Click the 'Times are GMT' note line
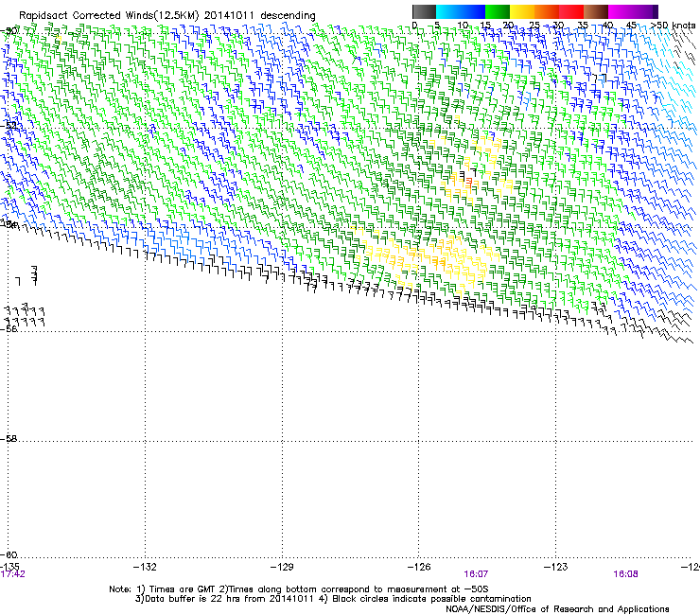Viewport: 700px width, 615px height. coord(299,589)
